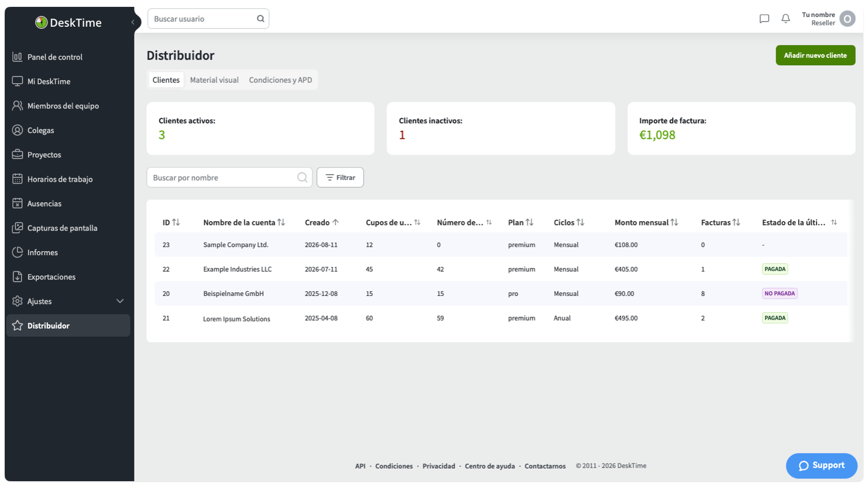Click the Ausencias calendar-x icon
This screenshot has height=487, width=868.
(17, 203)
